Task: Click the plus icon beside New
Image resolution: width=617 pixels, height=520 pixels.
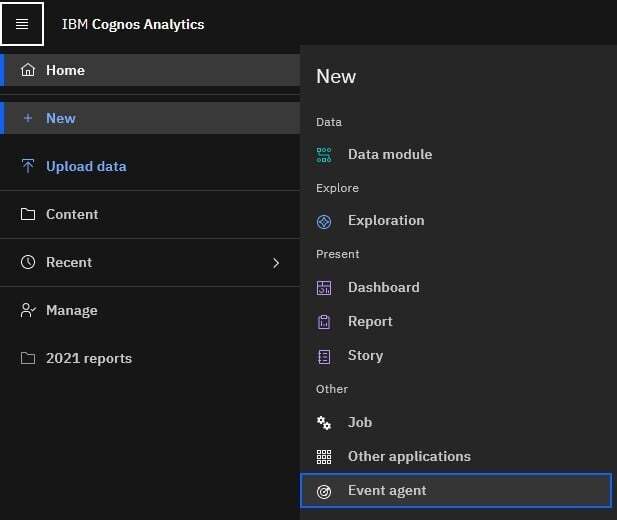Action: pyautogui.click(x=28, y=118)
